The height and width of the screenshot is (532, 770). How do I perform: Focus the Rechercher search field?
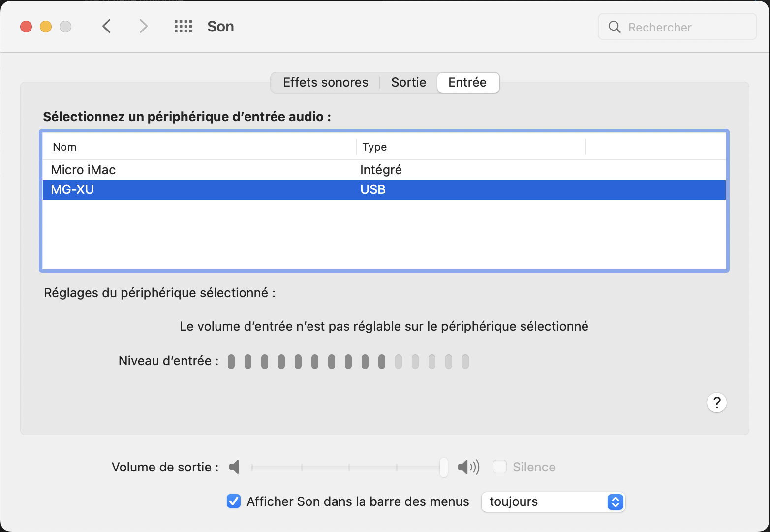(678, 27)
